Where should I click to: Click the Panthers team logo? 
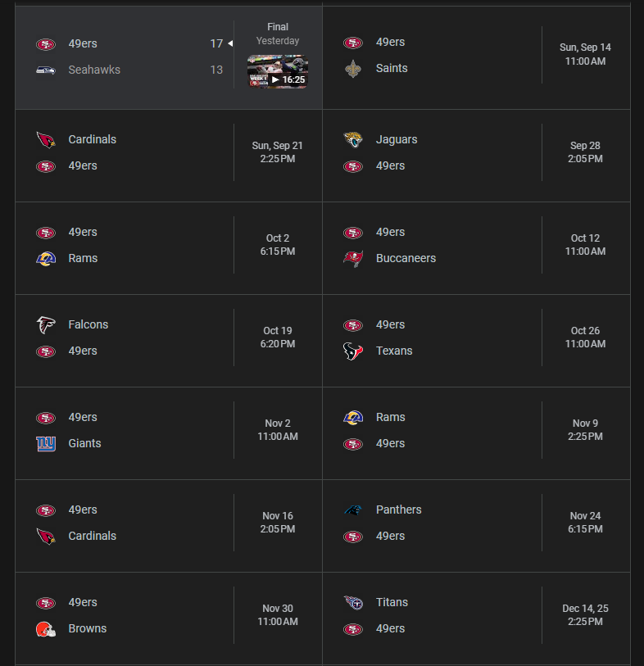point(353,510)
